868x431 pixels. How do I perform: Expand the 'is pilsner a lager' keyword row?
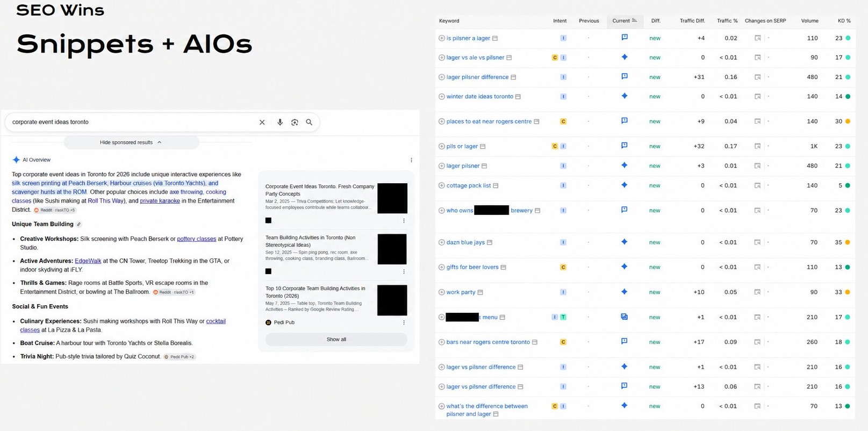[x=441, y=38]
